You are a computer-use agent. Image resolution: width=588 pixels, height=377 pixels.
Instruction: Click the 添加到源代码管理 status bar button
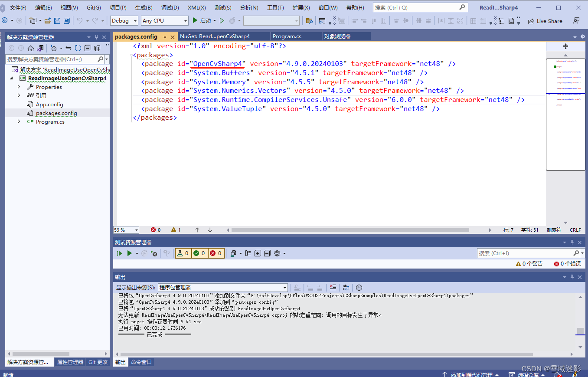[471, 374]
